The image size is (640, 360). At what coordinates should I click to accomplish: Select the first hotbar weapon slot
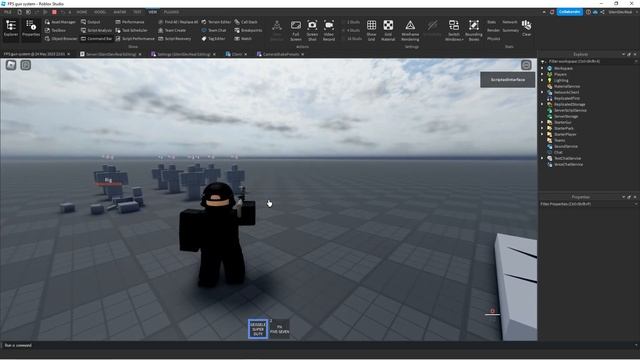(258, 329)
